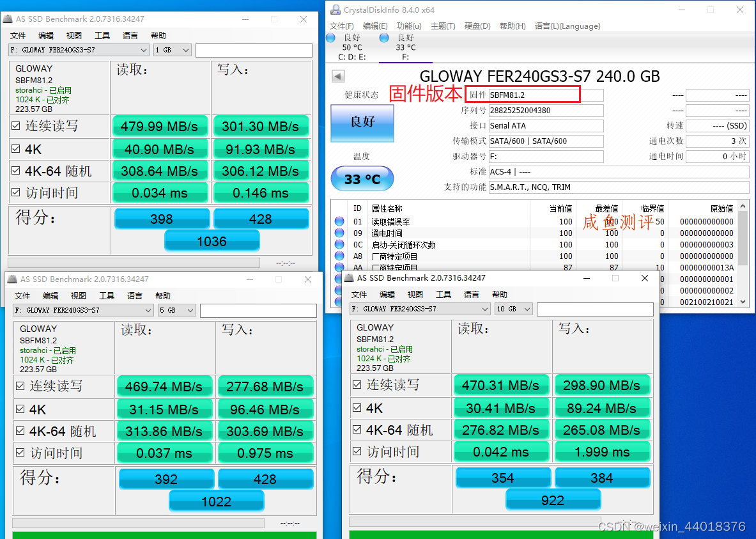Screen dimensions: 756x539
Task: Open 视图 menu in the 5 GB benchmark window
Action: click(78, 296)
